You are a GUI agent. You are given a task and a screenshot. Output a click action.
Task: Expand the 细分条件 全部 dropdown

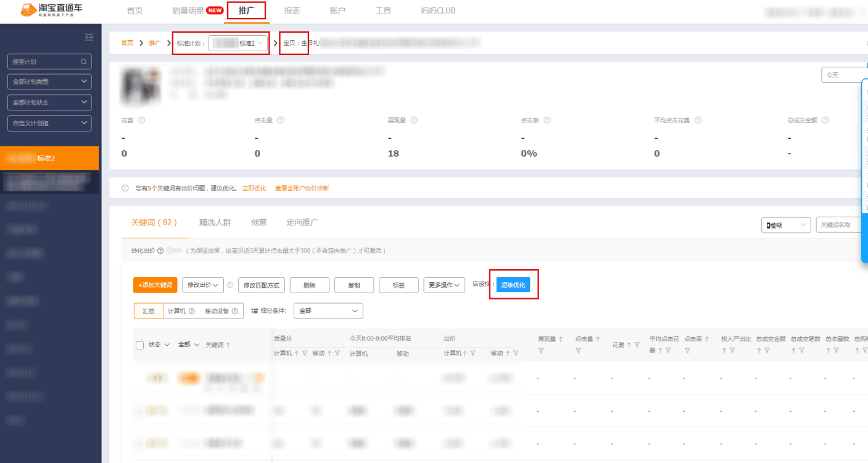click(x=328, y=311)
